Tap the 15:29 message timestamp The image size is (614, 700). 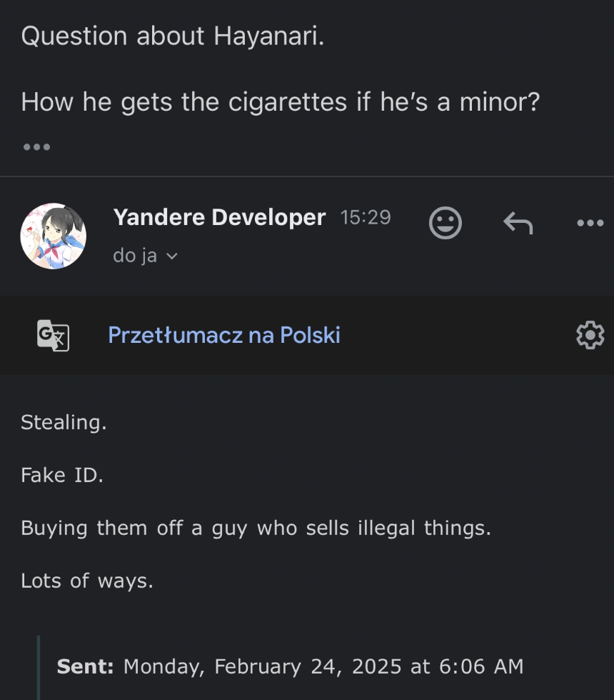tap(366, 218)
